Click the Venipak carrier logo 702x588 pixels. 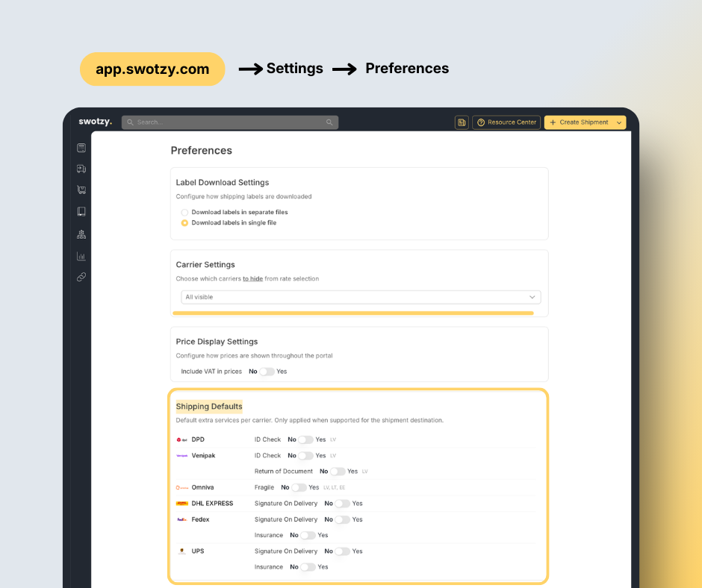[181, 455]
